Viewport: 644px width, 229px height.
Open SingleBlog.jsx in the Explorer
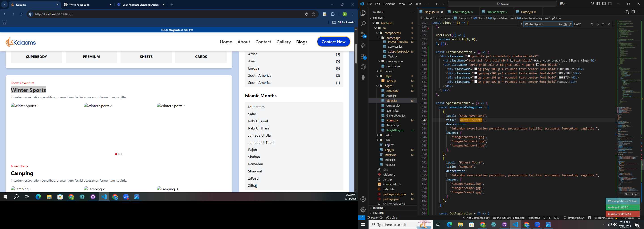[395, 130]
